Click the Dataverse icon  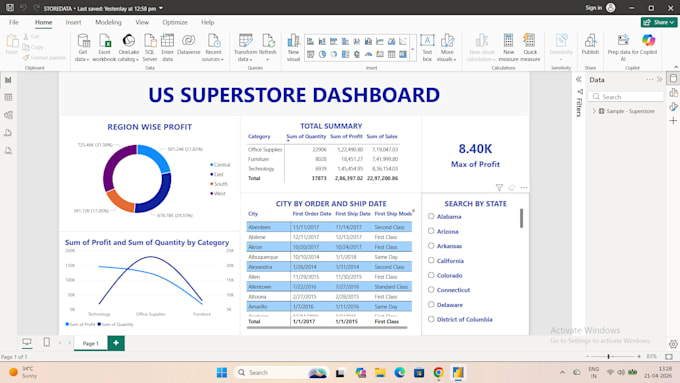point(189,45)
